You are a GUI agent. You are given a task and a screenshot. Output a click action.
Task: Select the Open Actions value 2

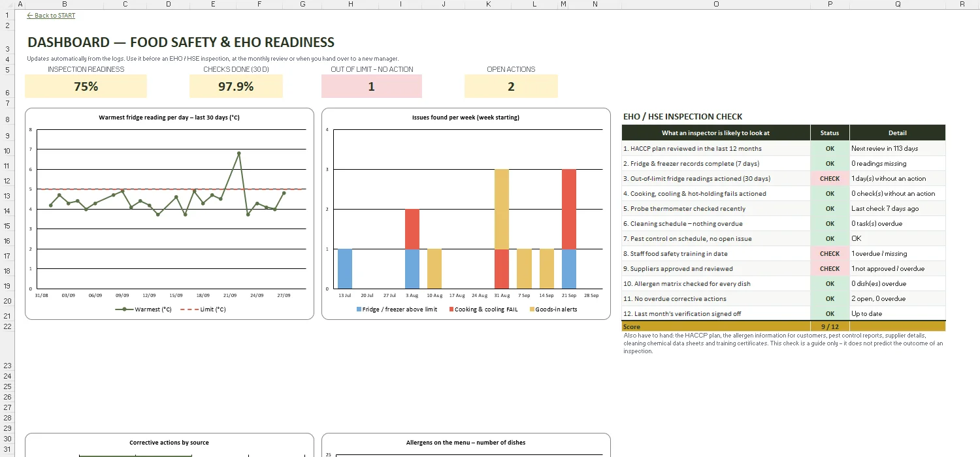coord(511,86)
